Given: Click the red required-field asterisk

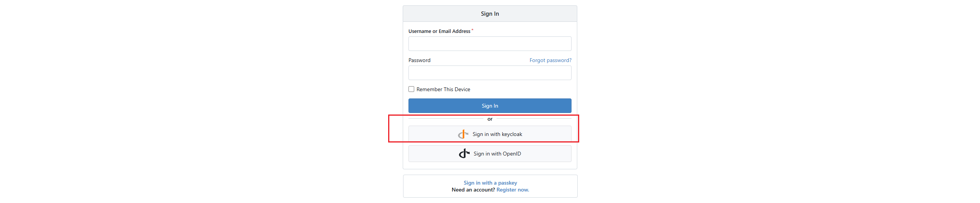Looking at the screenshot, I should point(472,30).
